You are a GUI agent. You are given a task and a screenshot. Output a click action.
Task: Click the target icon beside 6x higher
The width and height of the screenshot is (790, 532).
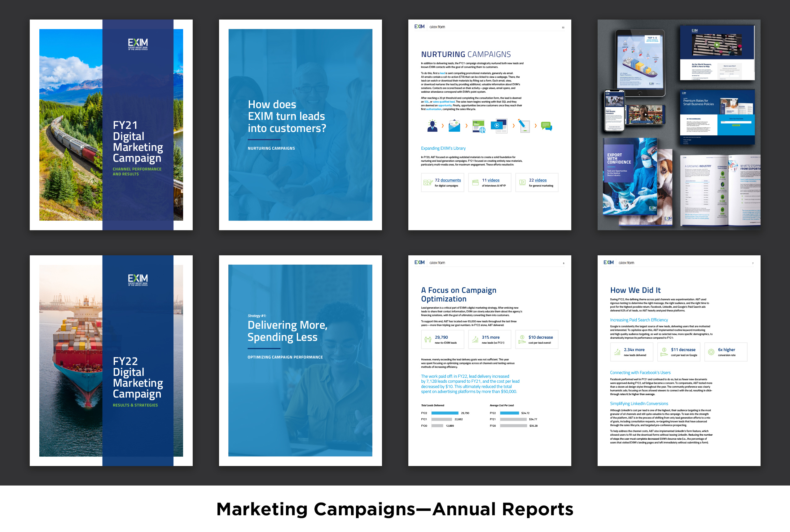[711, 352]
